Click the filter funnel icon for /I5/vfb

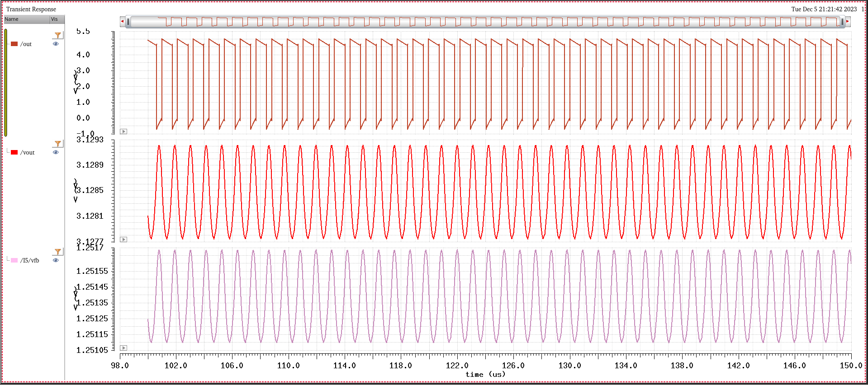[x=58, y=252]
